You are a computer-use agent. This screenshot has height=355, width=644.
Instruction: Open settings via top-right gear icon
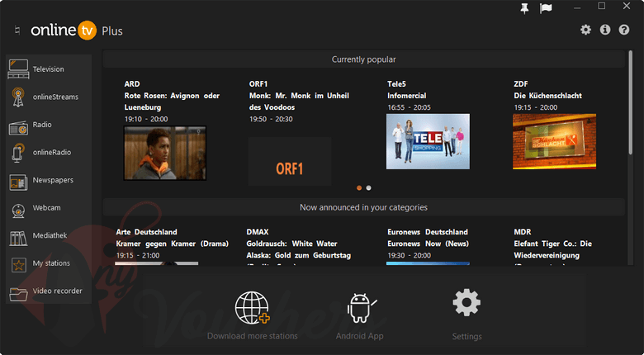tap(585, 30)
